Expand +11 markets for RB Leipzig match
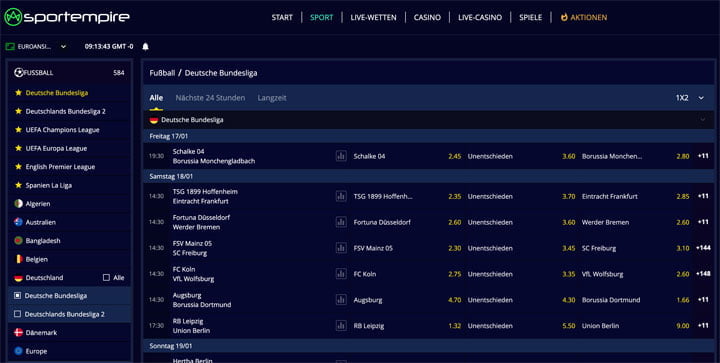Viewport: 720px width, 363px height. (703, 326)
